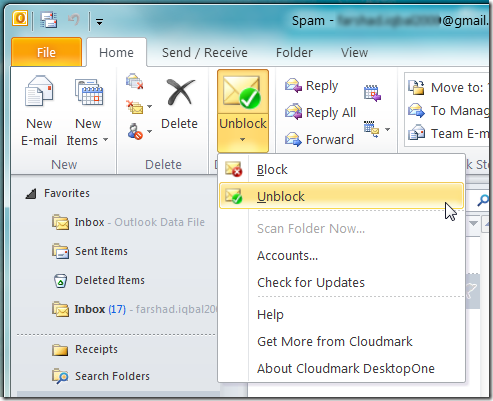
Task: Open About Cloudmark DesktopOne
Action: (x=341, y=368)
